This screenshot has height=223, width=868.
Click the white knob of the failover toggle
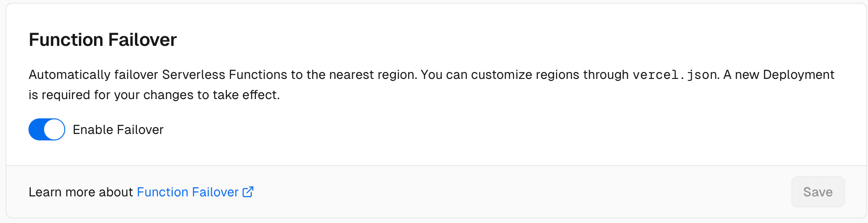click(x=54, y=129)
